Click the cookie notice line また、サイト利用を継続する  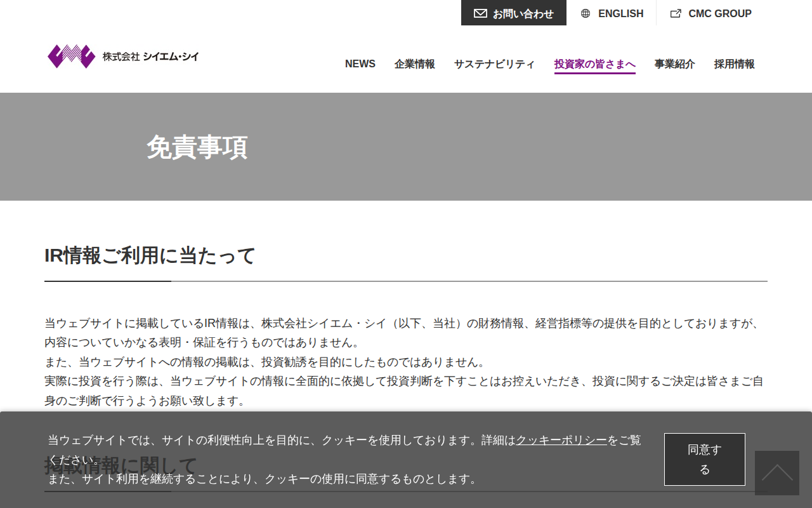click(x=263, y=479)
